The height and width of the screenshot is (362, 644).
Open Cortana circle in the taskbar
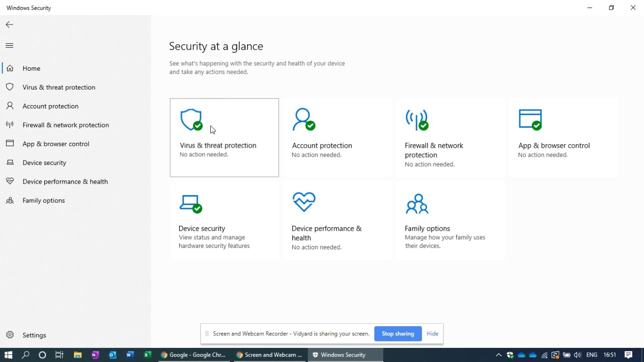click(42, 355)
